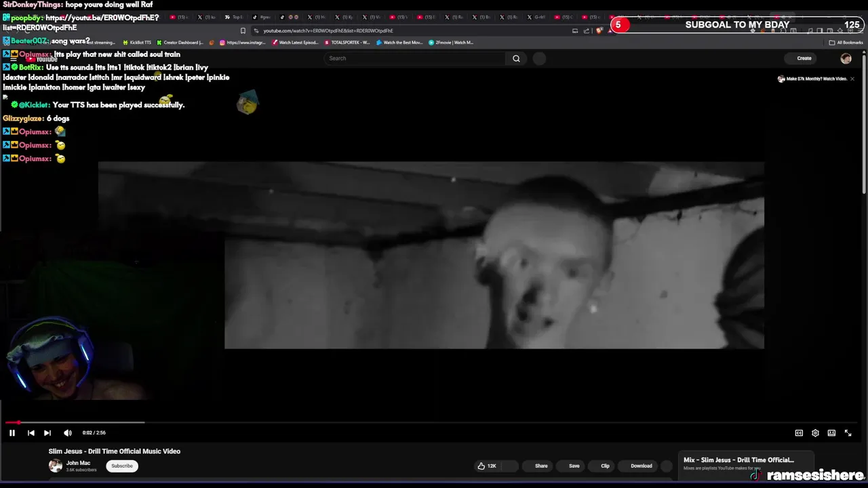Open Watch Latest Episodes bookmark
Image resolution: width=868 pixels, height=488 pixels.
click(296, 42)
